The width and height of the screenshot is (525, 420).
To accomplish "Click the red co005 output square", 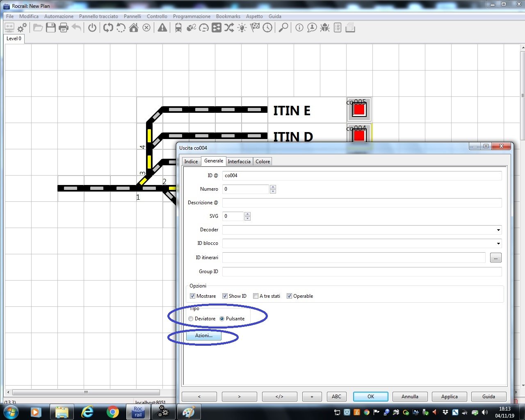I will click(359, 110).
